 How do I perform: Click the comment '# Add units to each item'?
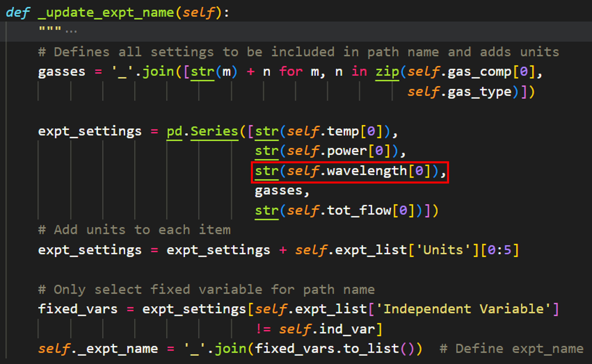click(135, 230)
